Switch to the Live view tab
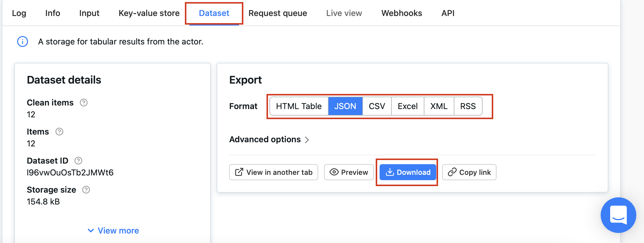This screenshot has height=243, width=644. coord(344,13)
